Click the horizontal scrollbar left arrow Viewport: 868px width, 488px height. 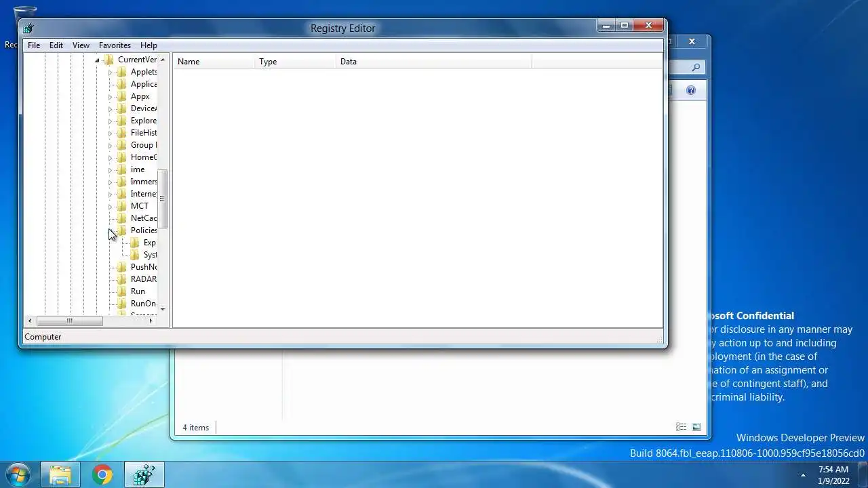coord(30,321)
